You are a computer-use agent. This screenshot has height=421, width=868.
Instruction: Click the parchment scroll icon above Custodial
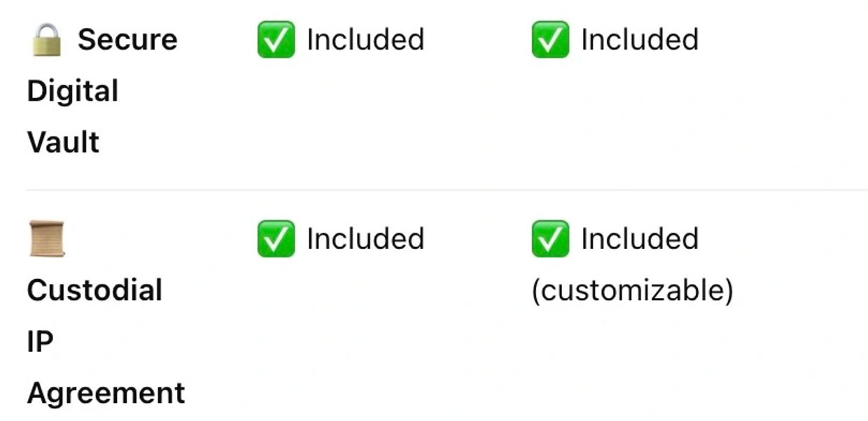(x=47, y=238)
